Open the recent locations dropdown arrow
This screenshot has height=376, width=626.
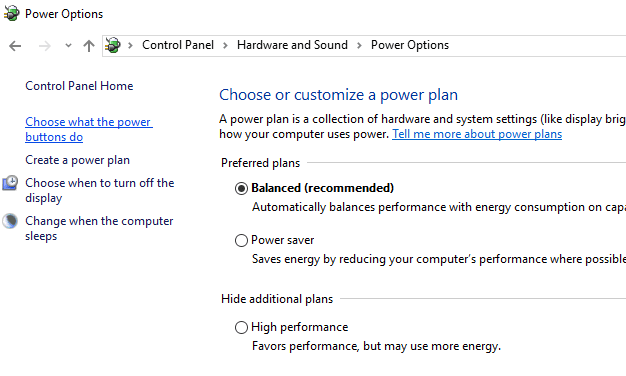point(68,46)
